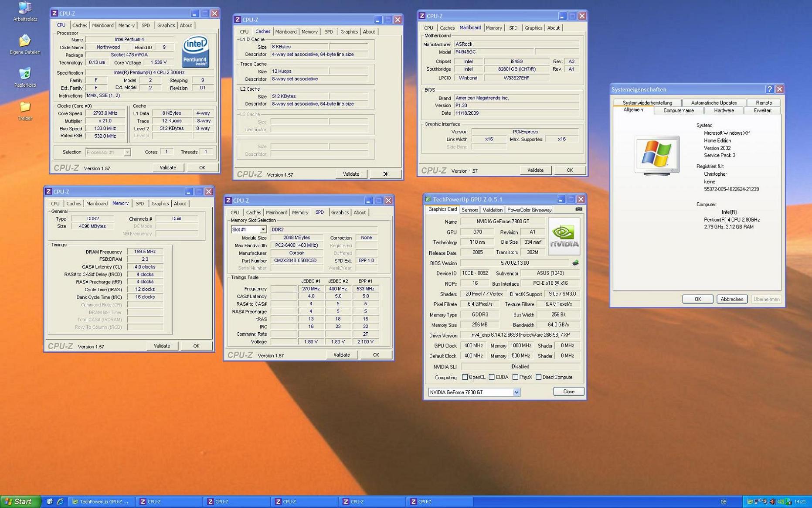Image resolution: width=812 pixels, height=508 pixels.
Task: Toggle the CUDA checkbox in GPU-Z
Action: (491, 377)
